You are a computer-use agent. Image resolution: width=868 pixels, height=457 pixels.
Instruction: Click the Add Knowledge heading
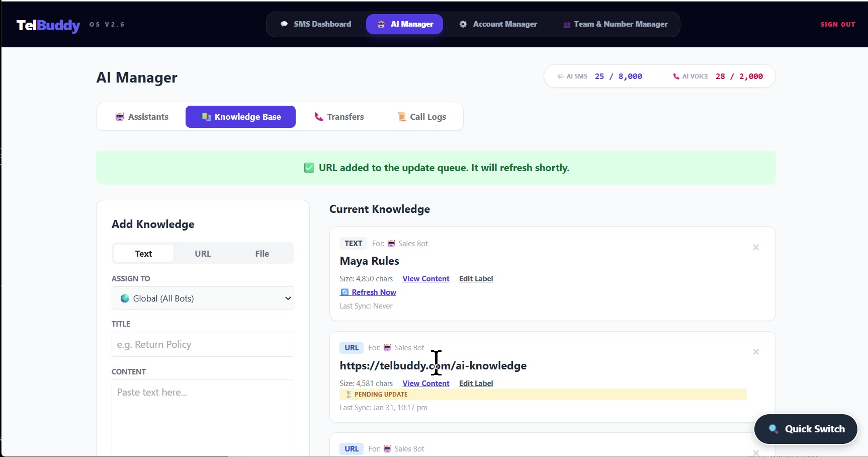153,224
